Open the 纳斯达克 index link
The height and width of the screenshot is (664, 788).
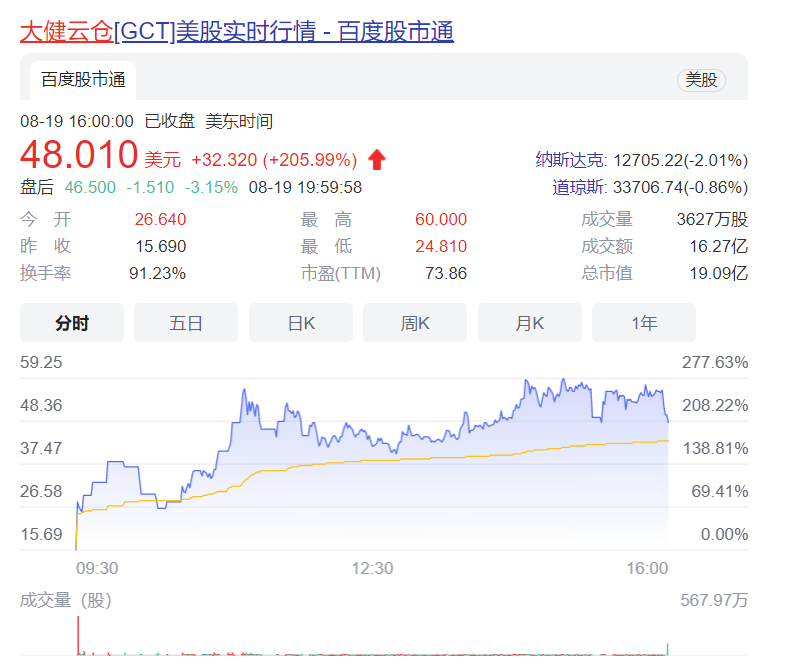click(x=570, y=160)
